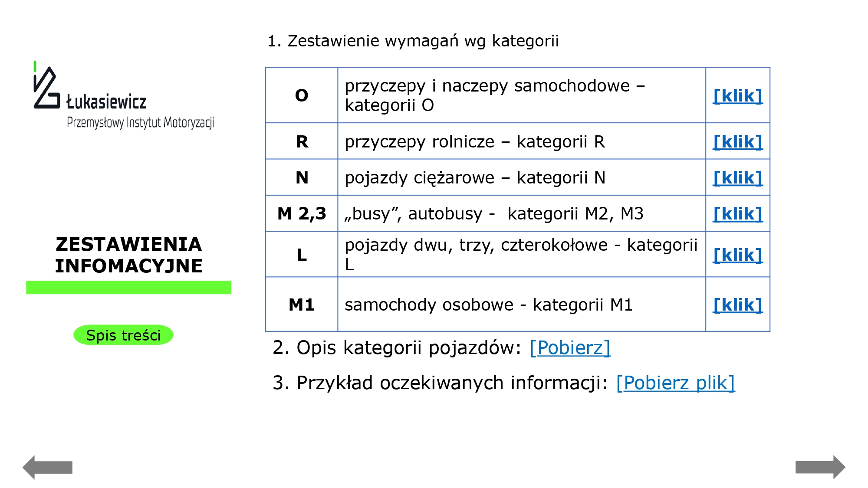Open [klik] link for samochody osobowe M1

point(738,305)
